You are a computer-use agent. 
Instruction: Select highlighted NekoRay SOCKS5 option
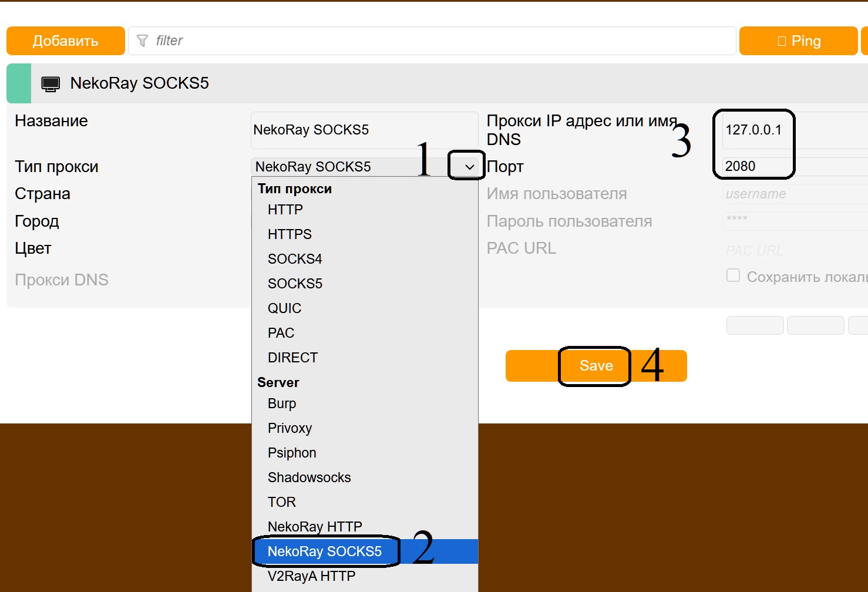pos(325,551)
